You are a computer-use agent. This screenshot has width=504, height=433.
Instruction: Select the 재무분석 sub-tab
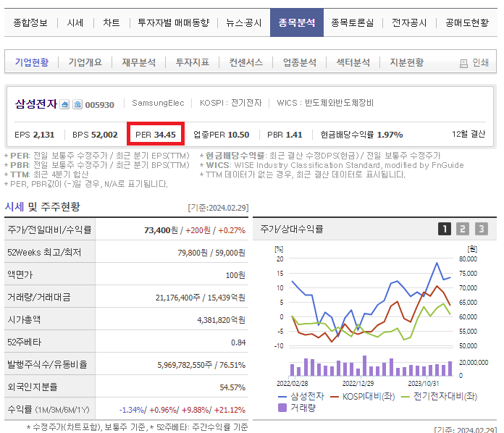click(139, 62)
